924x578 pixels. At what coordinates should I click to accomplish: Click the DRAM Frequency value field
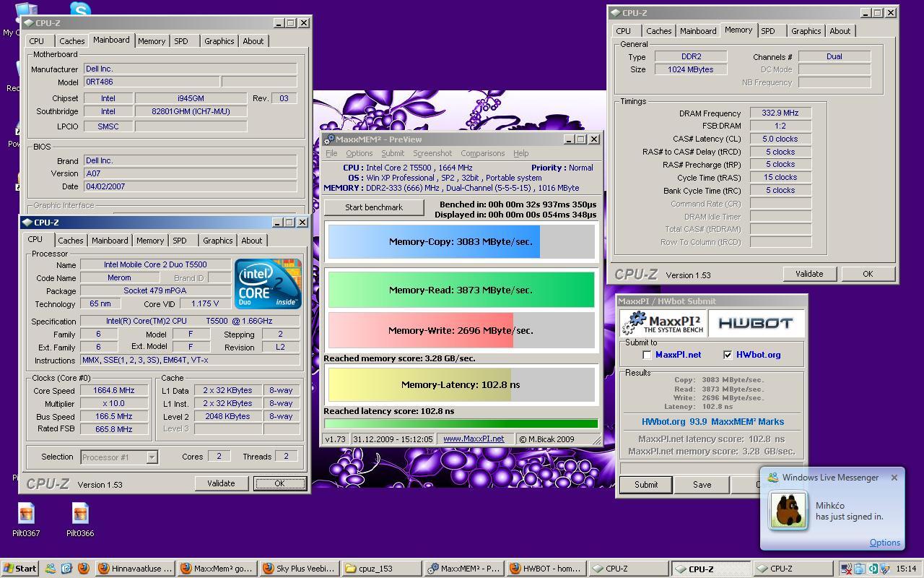(x=780, y=113)
